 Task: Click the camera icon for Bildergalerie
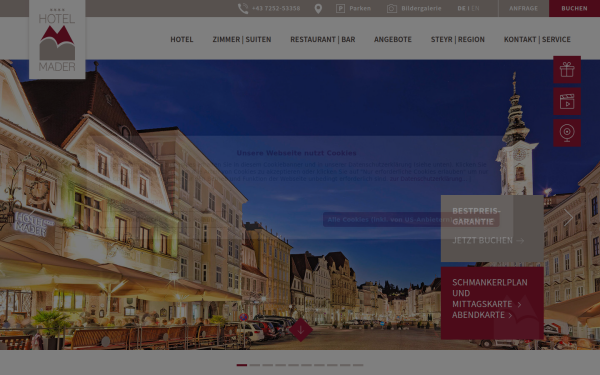pyautogui.click(x=392, y=8)
